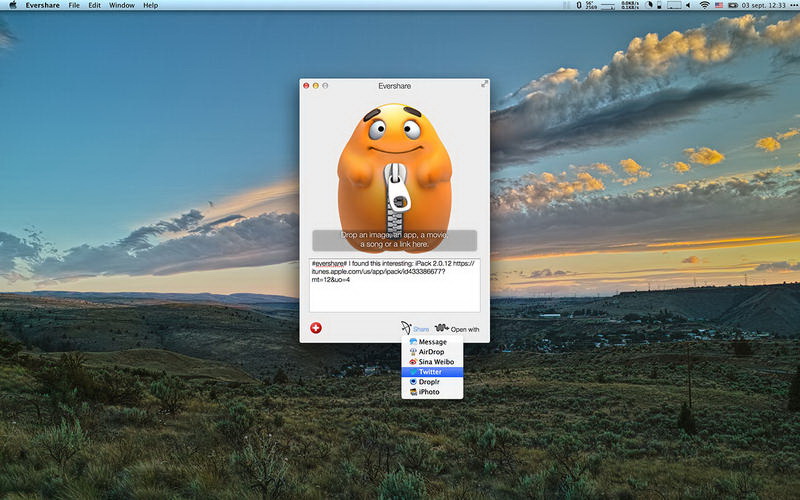This screenshot has width=800, height=500.
Task: Select Twitter in the share menu
Action: pyautogui.click(x=432, y=372)
